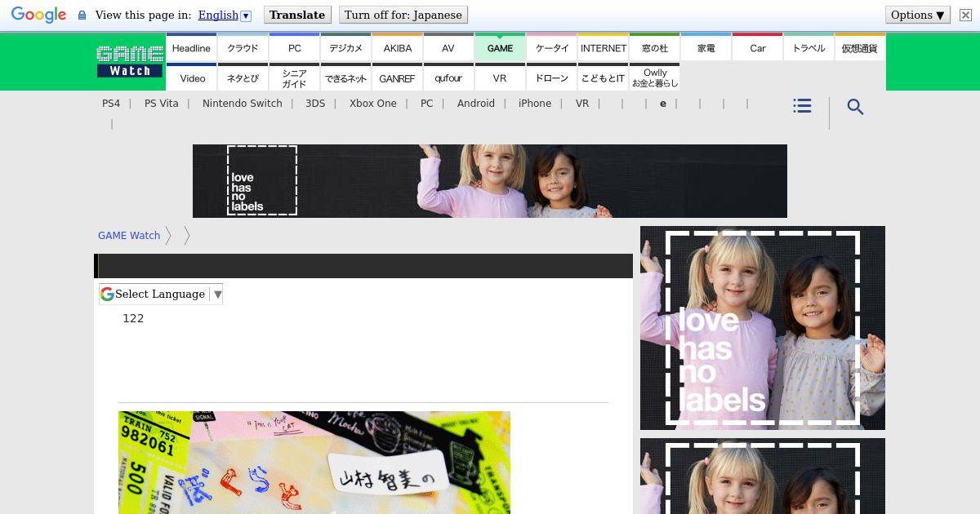
Task: Click the GAME Watch logo
Action: [x=130, y=62]
